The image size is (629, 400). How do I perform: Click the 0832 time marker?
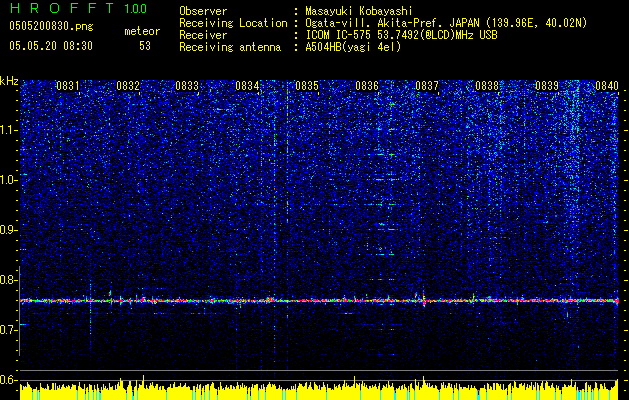(x=128, y=85)
